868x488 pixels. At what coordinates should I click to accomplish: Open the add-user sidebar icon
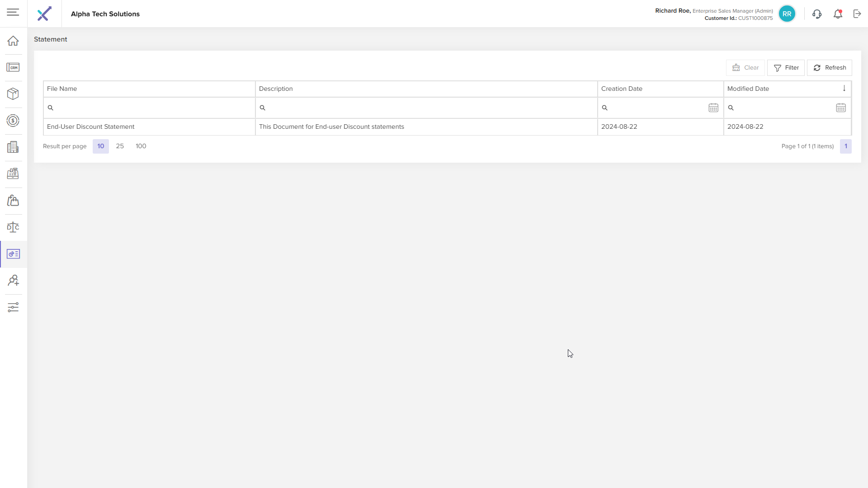pos(13,281)
